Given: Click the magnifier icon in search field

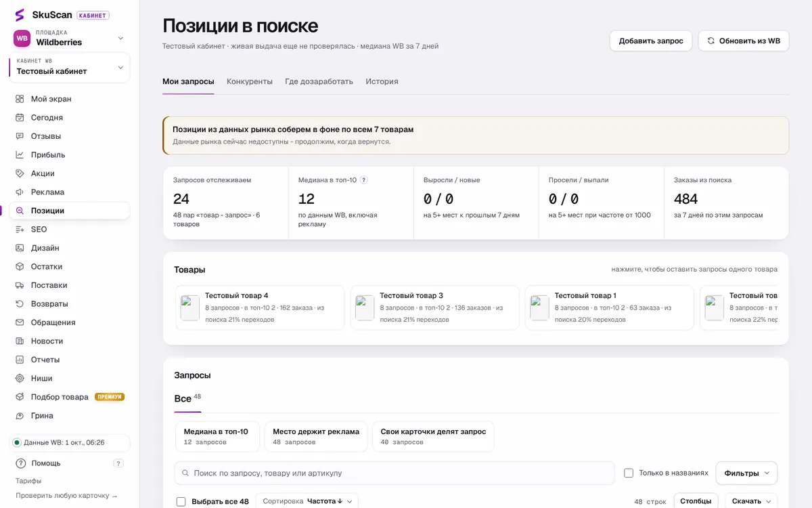Looking at the screenshot, I should click(184, 473).
